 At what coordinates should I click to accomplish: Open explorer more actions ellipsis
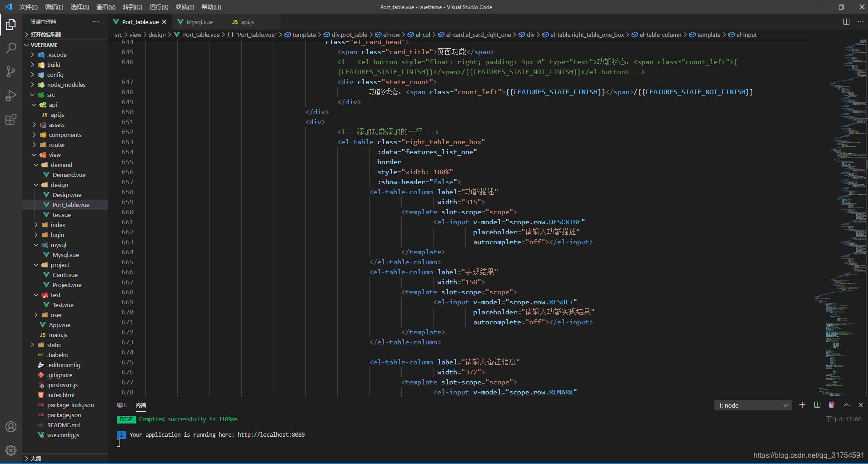[96, 22]
